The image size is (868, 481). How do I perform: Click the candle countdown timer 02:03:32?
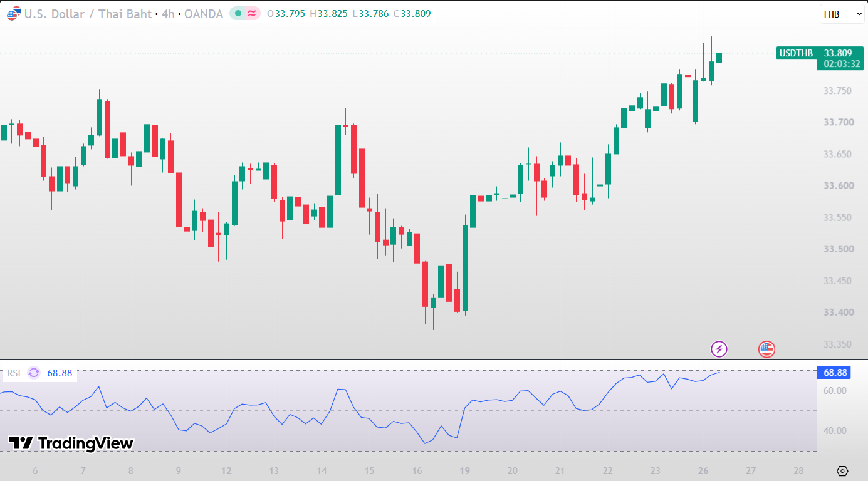click(842, 64)
